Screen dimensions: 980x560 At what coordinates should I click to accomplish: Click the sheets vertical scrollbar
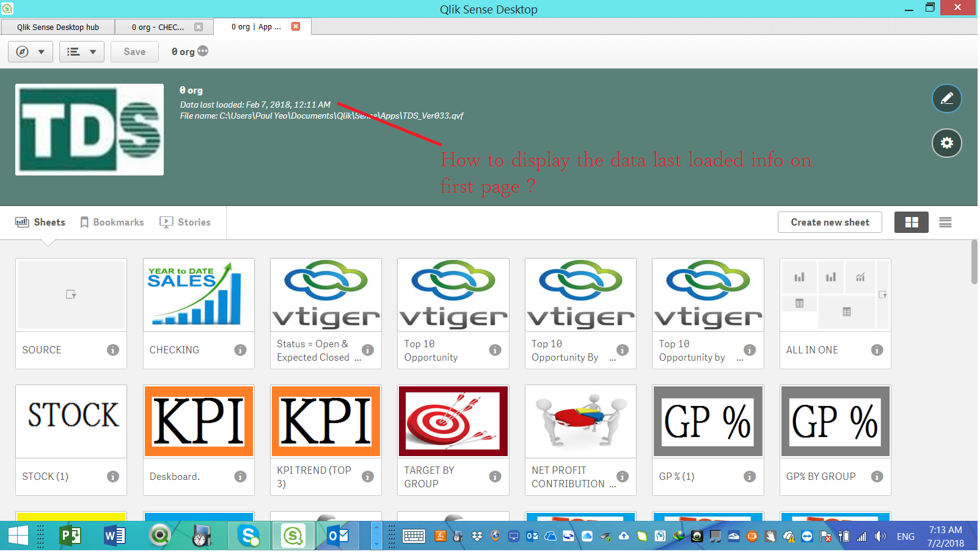[x=975, y=262]
